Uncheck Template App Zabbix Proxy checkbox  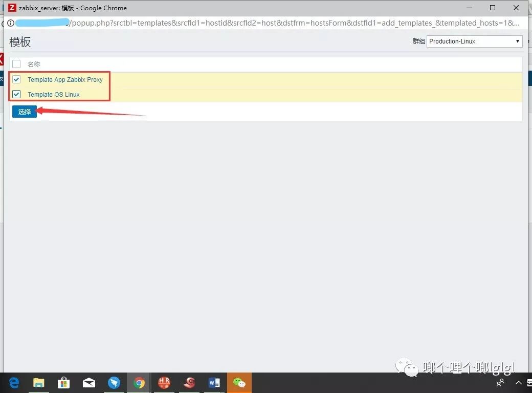pos(16,79)
